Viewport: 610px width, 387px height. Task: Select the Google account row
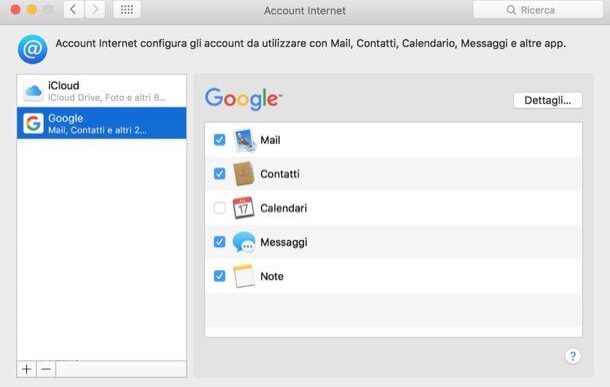coord(102,123)
